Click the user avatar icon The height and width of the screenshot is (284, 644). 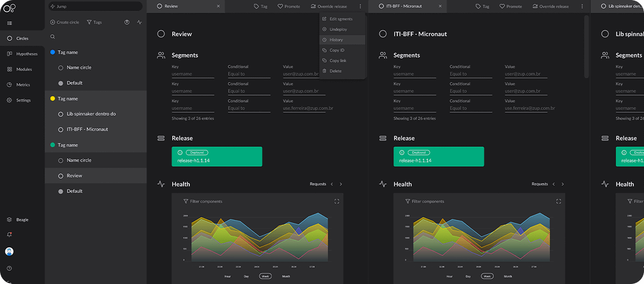10,251
